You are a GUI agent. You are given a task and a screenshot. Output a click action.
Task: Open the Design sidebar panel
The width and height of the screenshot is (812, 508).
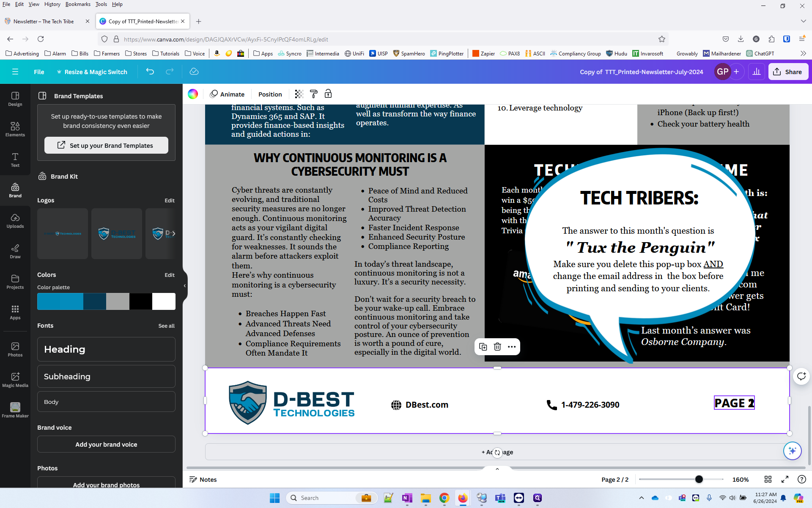[x=15, y=99]
